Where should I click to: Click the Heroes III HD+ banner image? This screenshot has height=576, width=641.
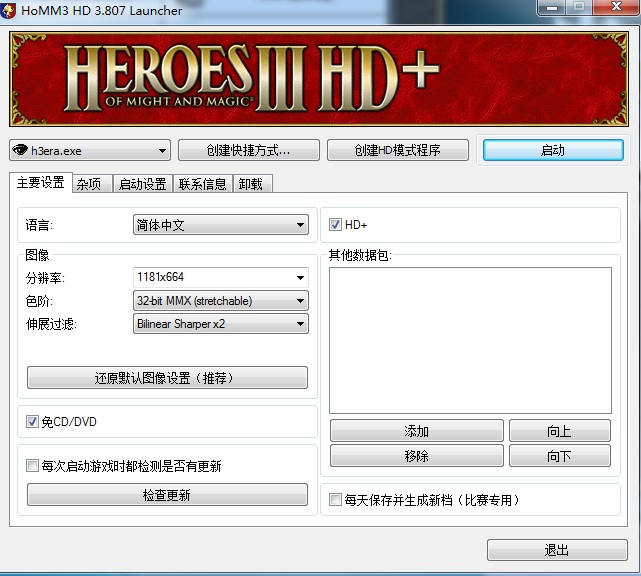point(319,79)
